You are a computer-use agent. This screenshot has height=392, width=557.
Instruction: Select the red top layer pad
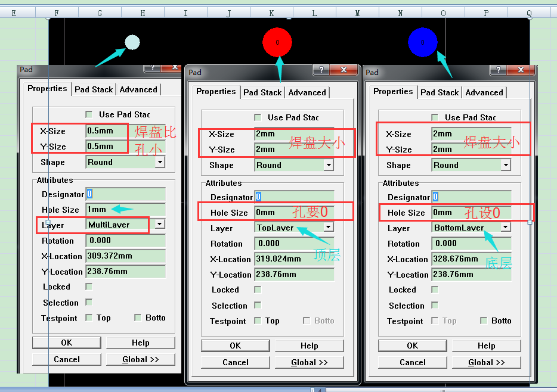pos(277,42)
